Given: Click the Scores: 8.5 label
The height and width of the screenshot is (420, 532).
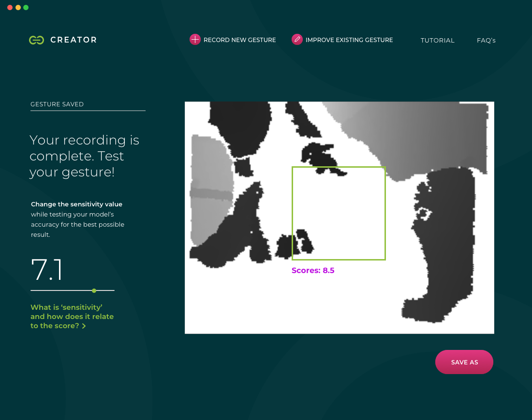Looking at the screenshot, I should (313, 271).
